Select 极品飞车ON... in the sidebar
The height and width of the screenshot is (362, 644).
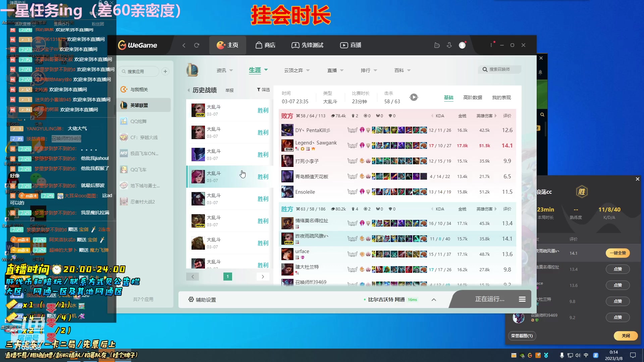click(x=144, y=154)
